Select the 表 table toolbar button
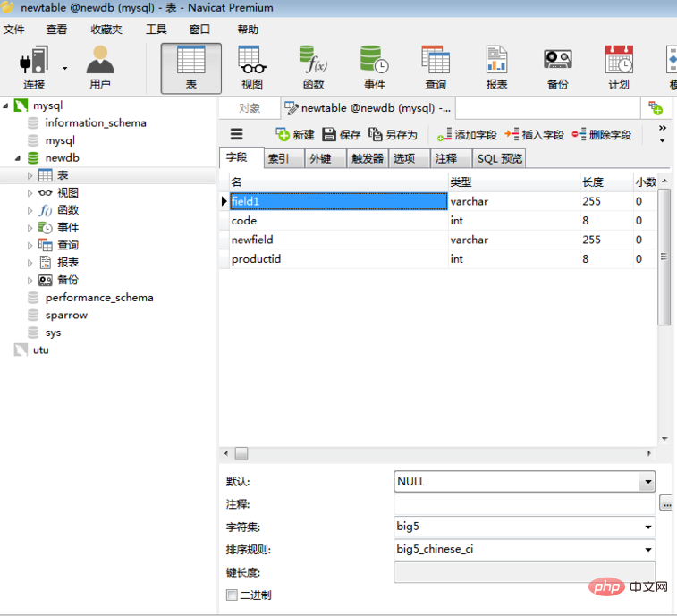 [191, 68]
